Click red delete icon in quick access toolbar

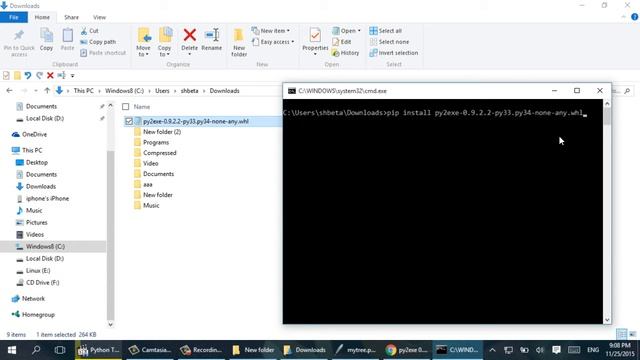pyautogui.click(x=50, y=76)
